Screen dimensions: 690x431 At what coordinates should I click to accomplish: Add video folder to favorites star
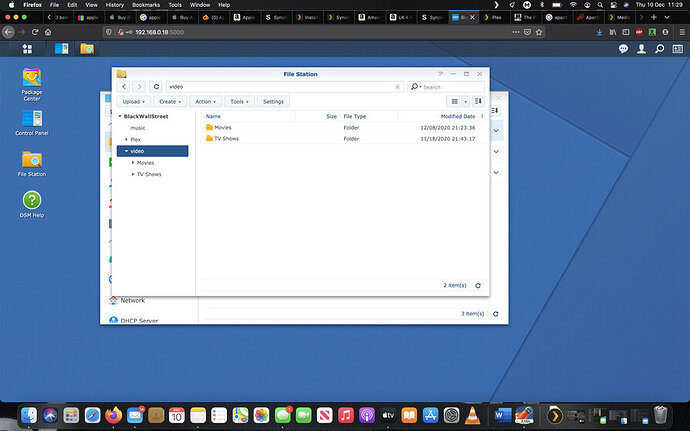tap(397, 87)
